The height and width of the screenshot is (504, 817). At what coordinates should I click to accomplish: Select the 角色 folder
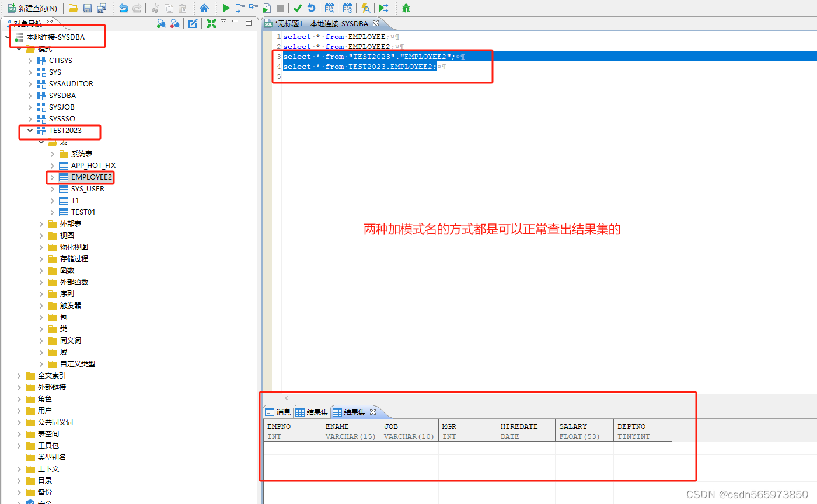point(45,399)
